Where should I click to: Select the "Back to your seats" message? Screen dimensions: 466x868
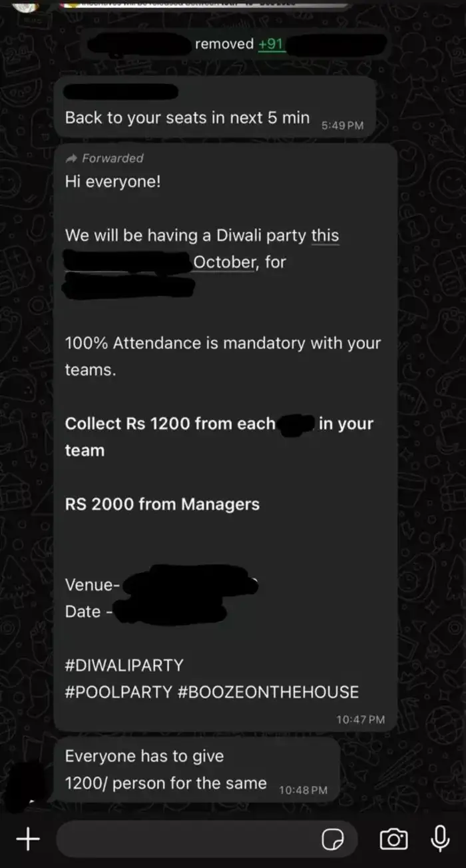[x=187, y=118]
